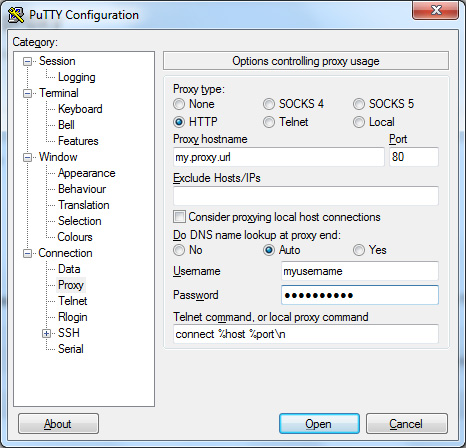This screenshot has width=466, height=448.
Task: Open the Appearance category
Action: tap(86, 173)
